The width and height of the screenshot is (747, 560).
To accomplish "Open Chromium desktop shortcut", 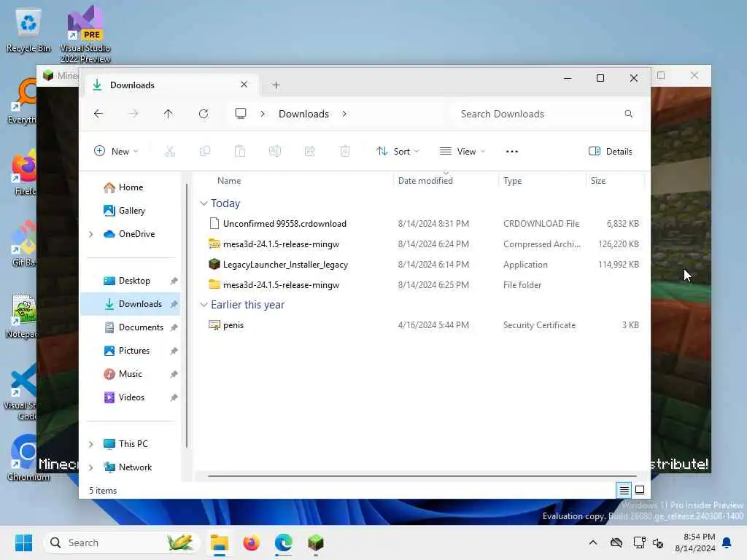I will (x=28, y=457).
